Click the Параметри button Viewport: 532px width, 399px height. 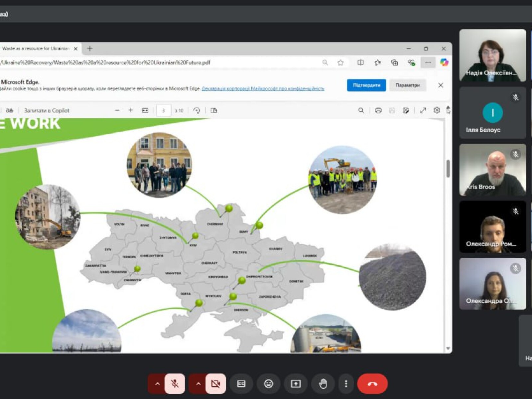(x=408, y=85)
